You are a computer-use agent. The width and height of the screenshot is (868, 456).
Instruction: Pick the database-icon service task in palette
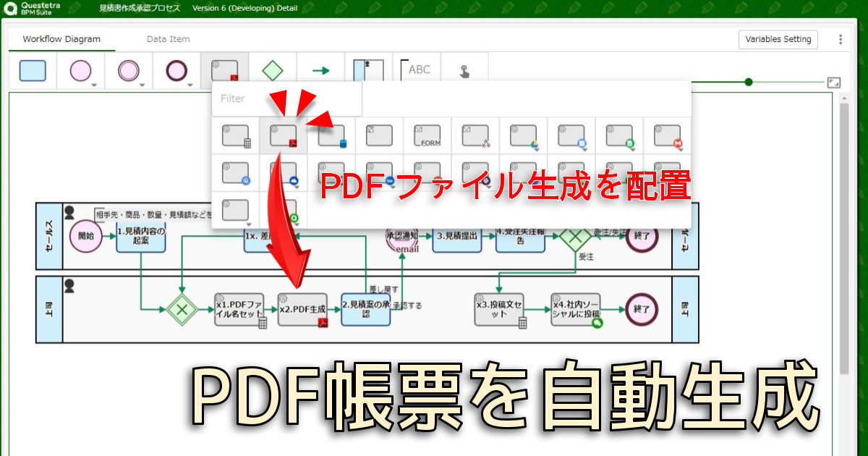click(x=331, y=135)
